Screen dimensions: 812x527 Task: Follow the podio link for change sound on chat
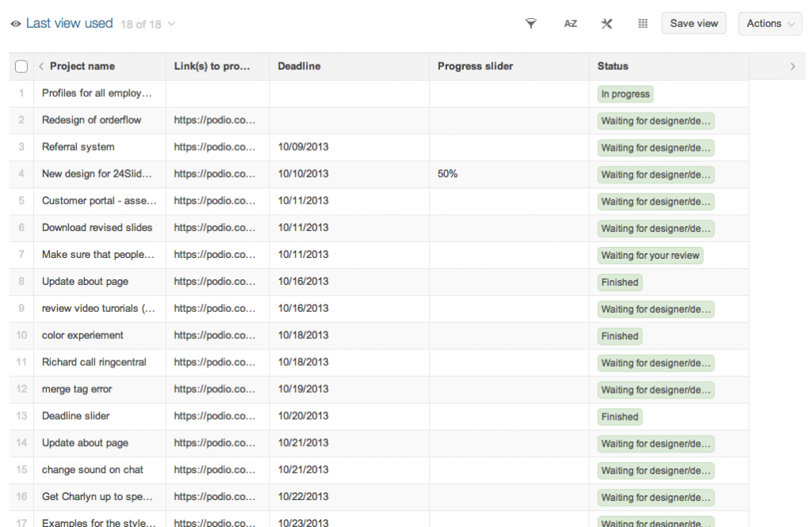(x=214, y=471)
